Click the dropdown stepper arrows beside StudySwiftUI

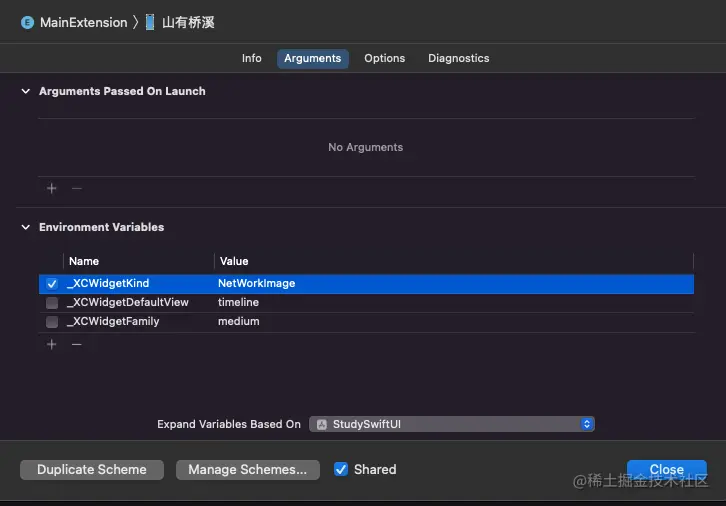pos(587,424)
